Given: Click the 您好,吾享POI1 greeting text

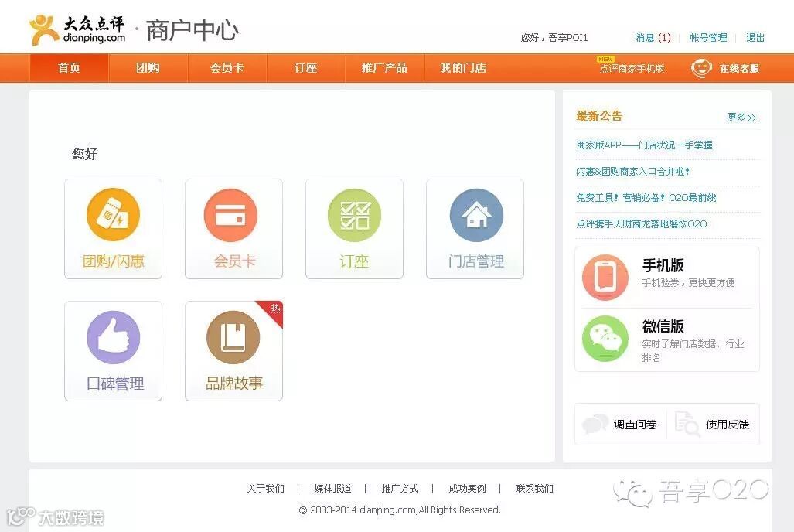Looking at the screenshot, I should tap(554, 37).
